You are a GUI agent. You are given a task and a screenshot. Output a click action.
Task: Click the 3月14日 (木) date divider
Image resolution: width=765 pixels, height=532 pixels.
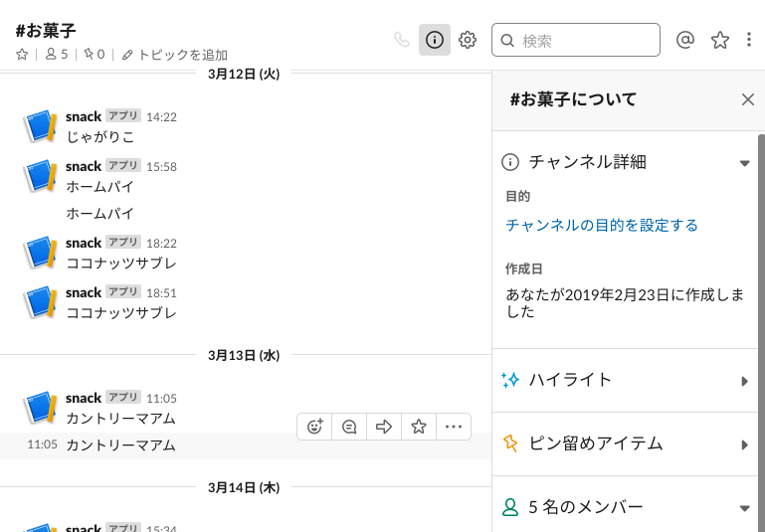[244, 487]
